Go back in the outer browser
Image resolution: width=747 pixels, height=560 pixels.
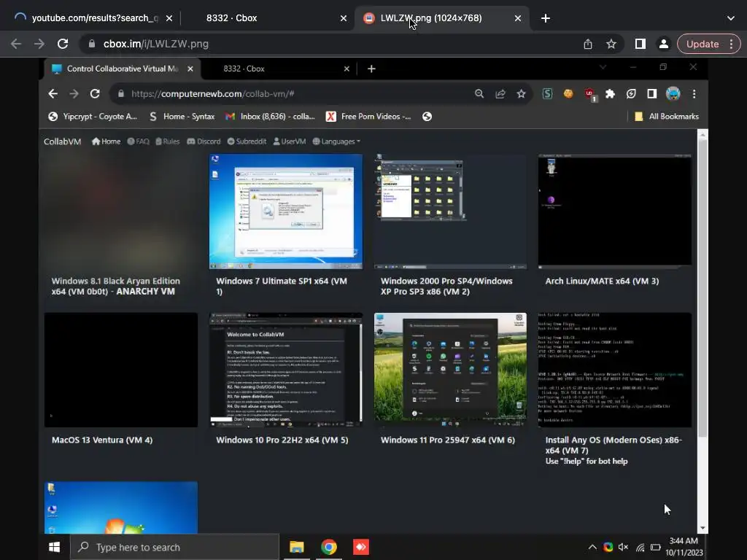click(x=16, y=44)
